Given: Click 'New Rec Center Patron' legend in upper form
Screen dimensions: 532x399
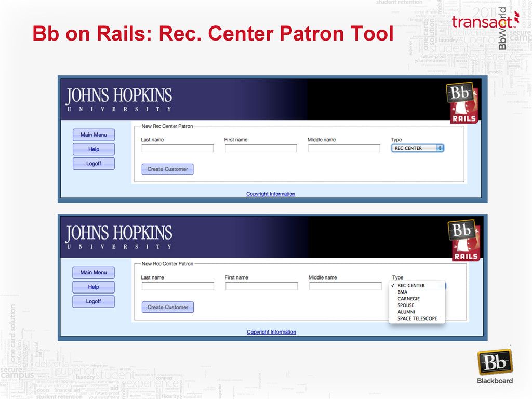Looking at the screenshot, I should point(167,126).
